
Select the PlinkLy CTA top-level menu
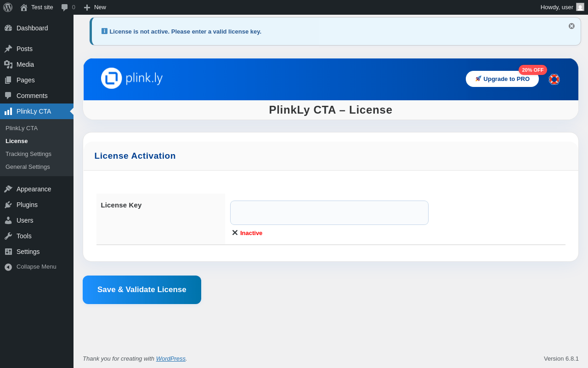(x=37, y=111)
